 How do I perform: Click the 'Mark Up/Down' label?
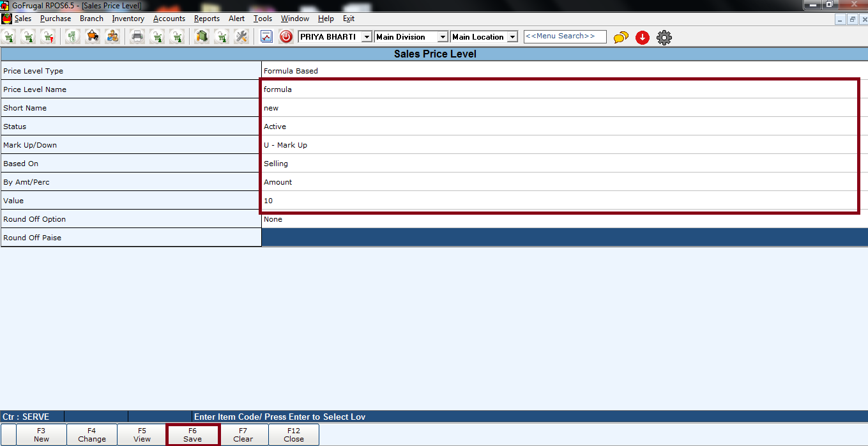(x=30, y=145)
